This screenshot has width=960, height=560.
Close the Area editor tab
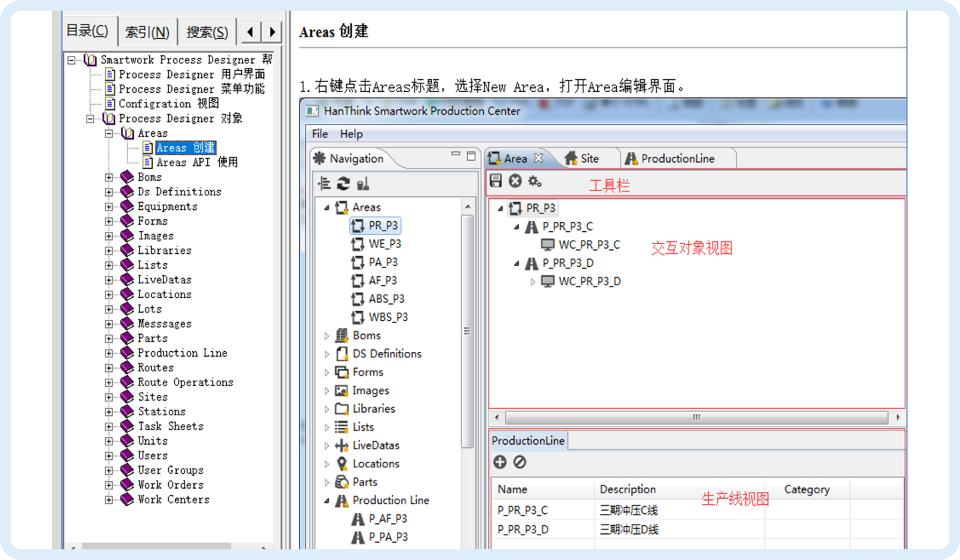pyautogui.click(x=539, y=158)
